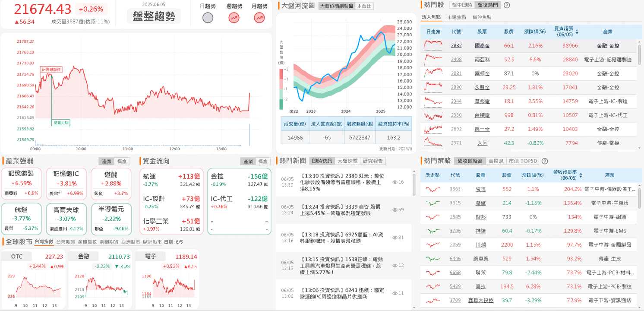Screen dimensions: 644x311
Task: Switch global markets to 台灣期貨
Action: click(x=66, y=242)
